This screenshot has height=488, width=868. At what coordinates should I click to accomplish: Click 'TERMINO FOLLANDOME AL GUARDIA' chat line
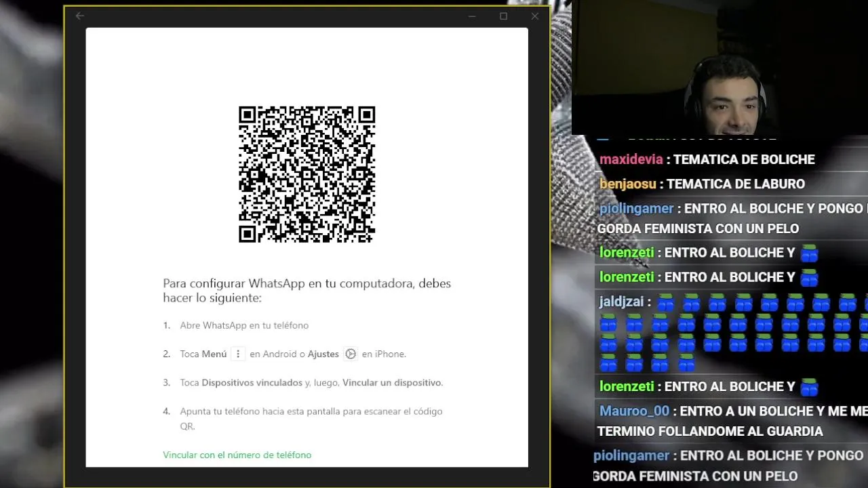click(x=710, y=431)
